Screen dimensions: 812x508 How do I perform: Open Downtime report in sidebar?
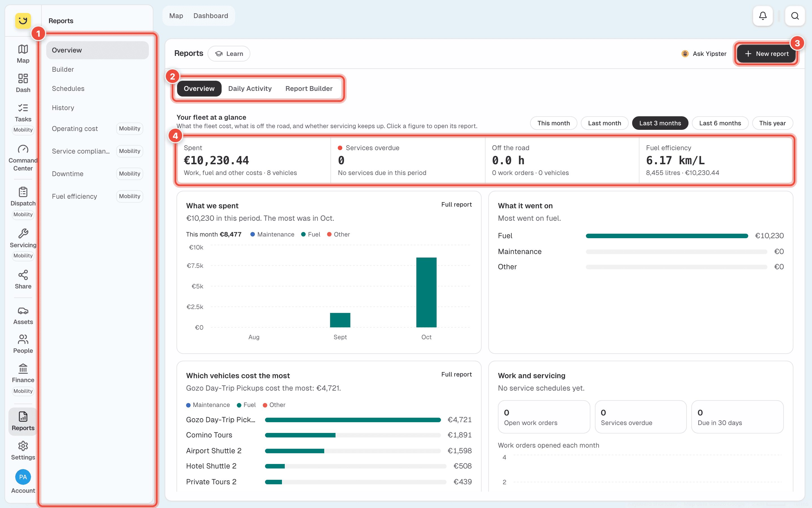(97, 173)
